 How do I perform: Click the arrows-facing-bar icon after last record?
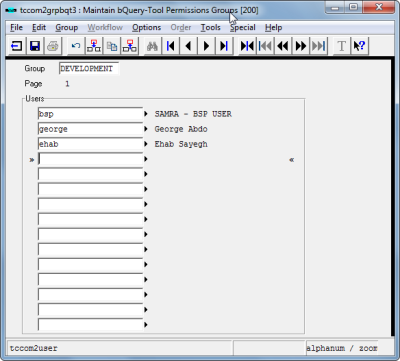pyautogui.click(x=247, y=46)
